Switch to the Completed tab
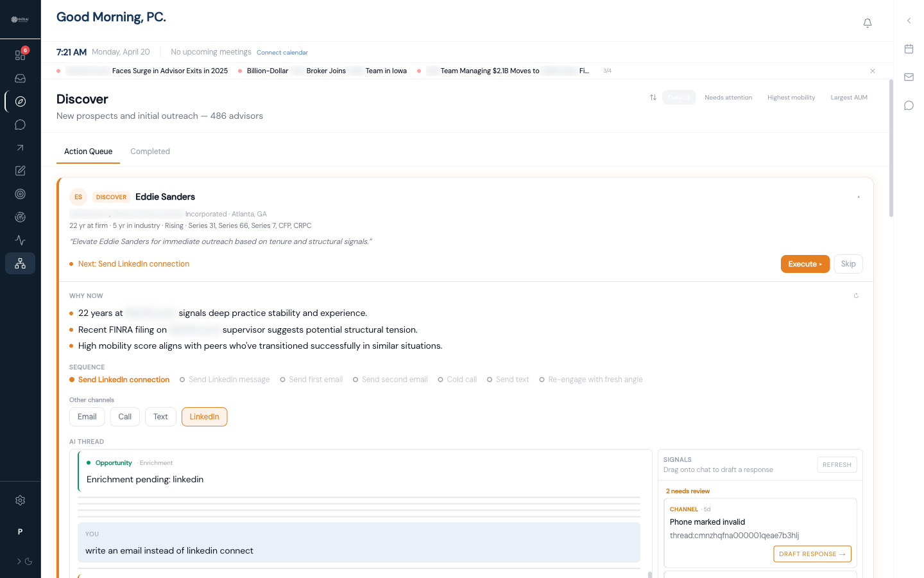Image resolution: width=924 pixels, height=578 pixels. [x=150, y=151]
